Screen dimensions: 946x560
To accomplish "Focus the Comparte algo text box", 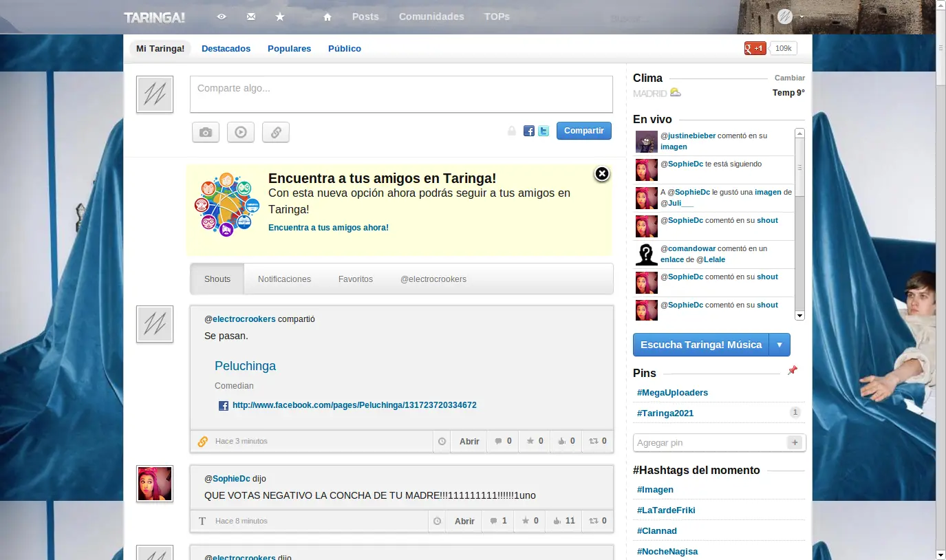I will tap(401, 94).
